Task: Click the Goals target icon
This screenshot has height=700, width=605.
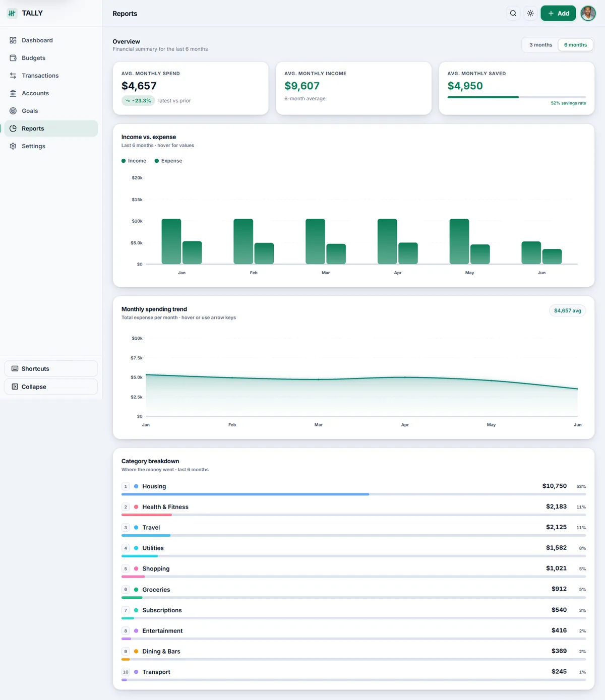Action: click(x=13, y=111)
